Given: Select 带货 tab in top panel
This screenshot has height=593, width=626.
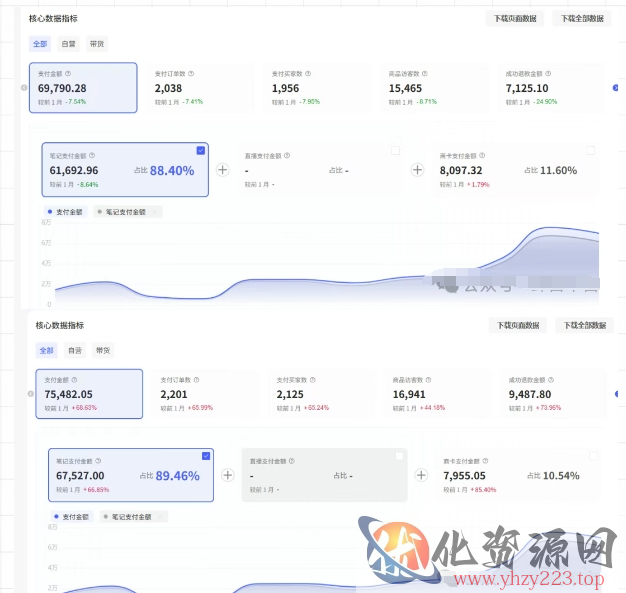Looking at the screenshot, I should click(97, 44).
